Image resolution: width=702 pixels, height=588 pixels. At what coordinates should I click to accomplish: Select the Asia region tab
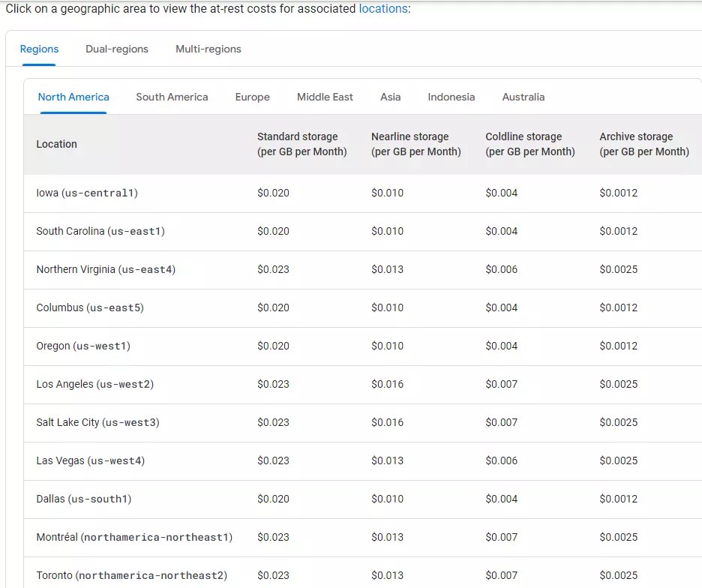click(x=390, y=97)
